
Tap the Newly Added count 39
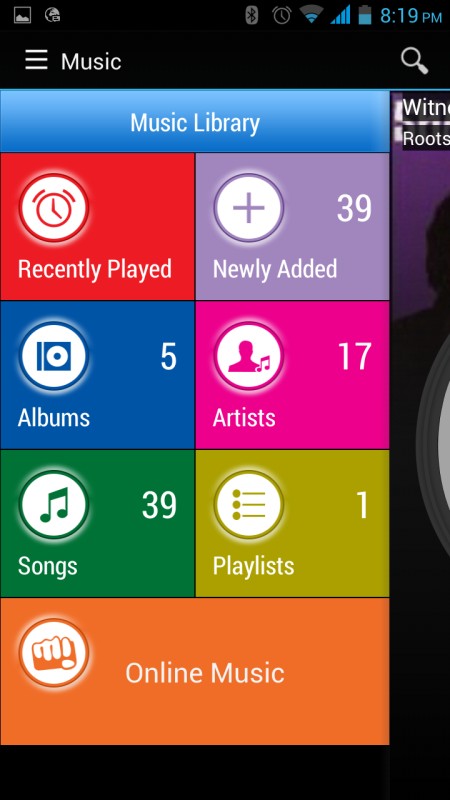pos(354,208)
